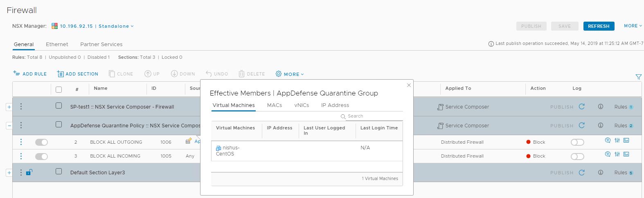
Task: Toggle enable switch for BLOCK ALL OUTGOING rule
Action: (x=41, y=142)
